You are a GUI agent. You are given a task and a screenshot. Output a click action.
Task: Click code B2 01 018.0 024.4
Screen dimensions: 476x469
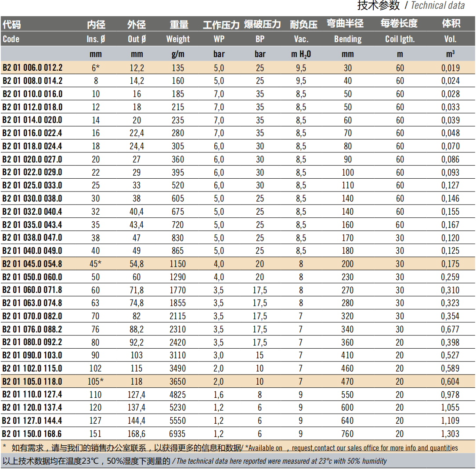tap(32, 146)
